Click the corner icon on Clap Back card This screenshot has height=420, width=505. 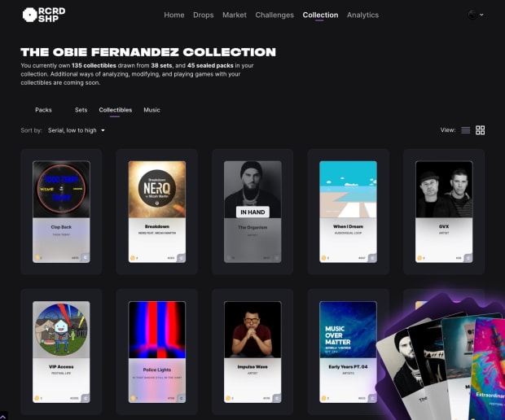pos(86,258)
